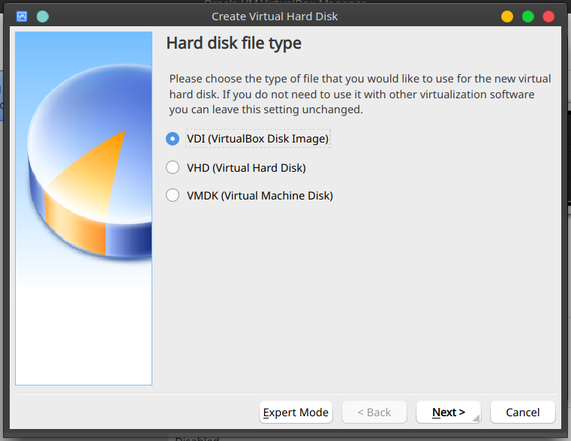Click the VMDK (Virtual Machine Disk) label
The height and width of the screenshot is (441, 571).
coord(260,196)
